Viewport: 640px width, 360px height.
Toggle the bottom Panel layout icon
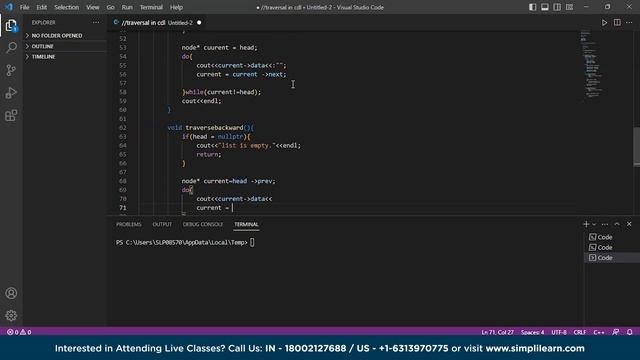coord(545,7)
